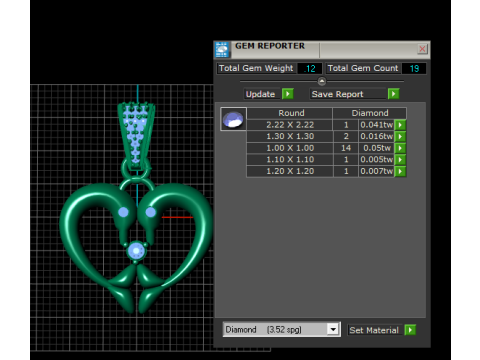480x360 pixels.
Task: Click the Total Gem Weight value .12
Action: tap(310, 68)
